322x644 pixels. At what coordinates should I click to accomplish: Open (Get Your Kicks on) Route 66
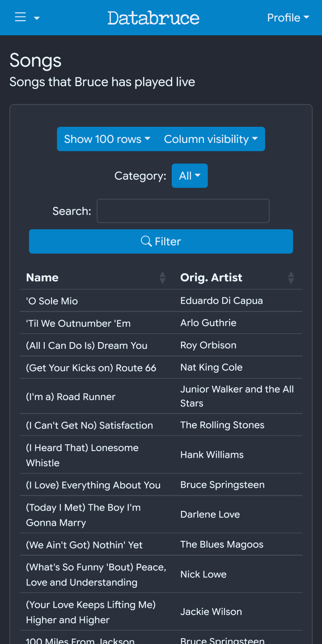click(x=91, y=368)
